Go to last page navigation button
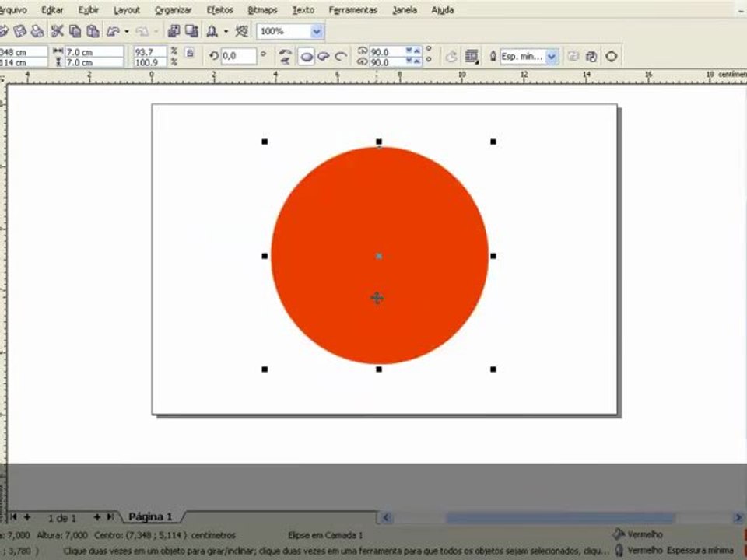Viewport: 747px width, 560px height. [110, 517]
